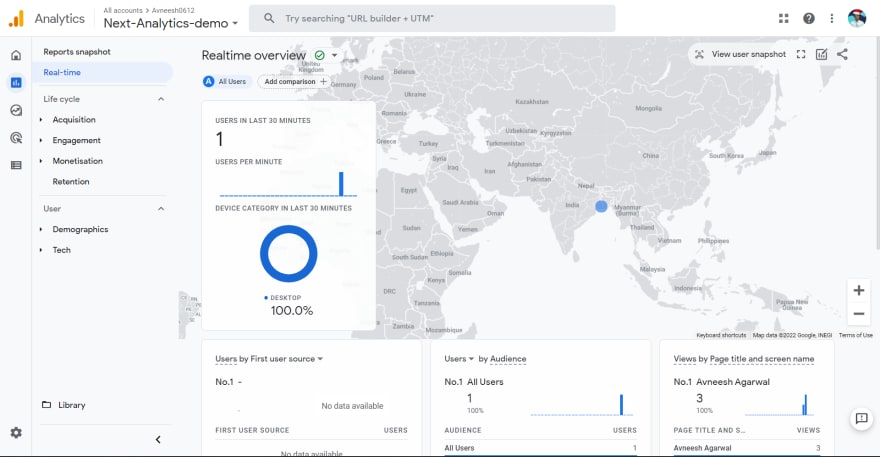
Task: Click the users per minute bar
Action: point(341,184)
